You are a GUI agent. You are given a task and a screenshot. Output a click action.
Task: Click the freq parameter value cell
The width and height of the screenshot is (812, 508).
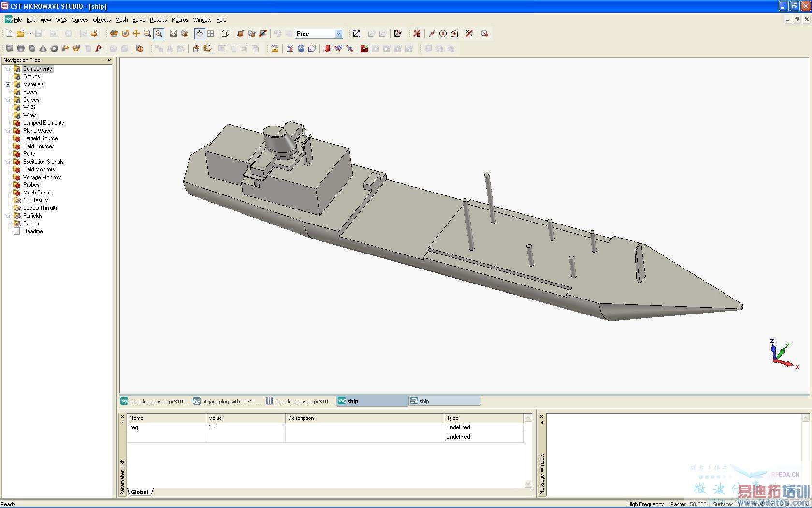(245, 427)
